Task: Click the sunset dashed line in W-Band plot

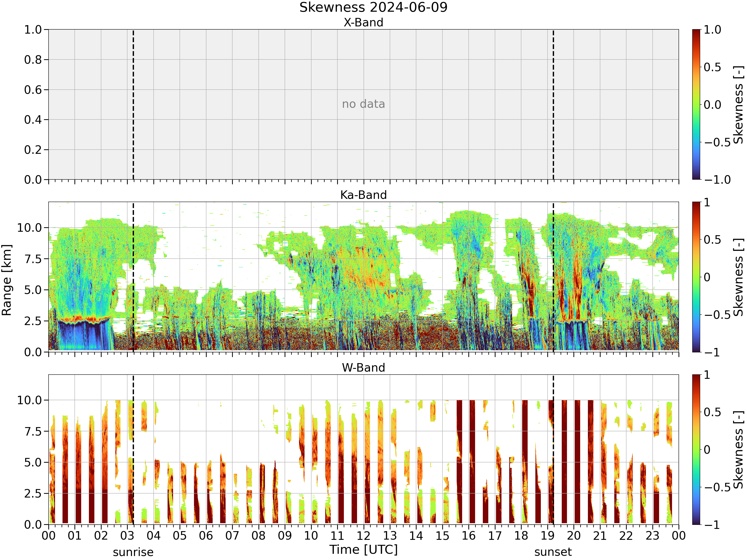Action: tap(553, 450)
